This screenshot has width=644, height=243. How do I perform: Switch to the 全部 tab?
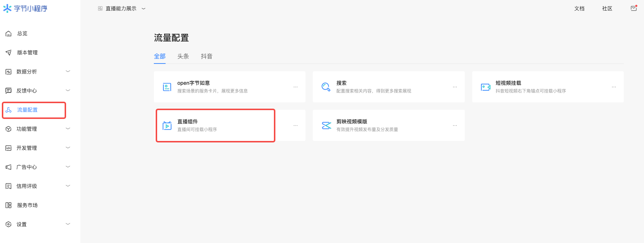[x=160, y=56]
